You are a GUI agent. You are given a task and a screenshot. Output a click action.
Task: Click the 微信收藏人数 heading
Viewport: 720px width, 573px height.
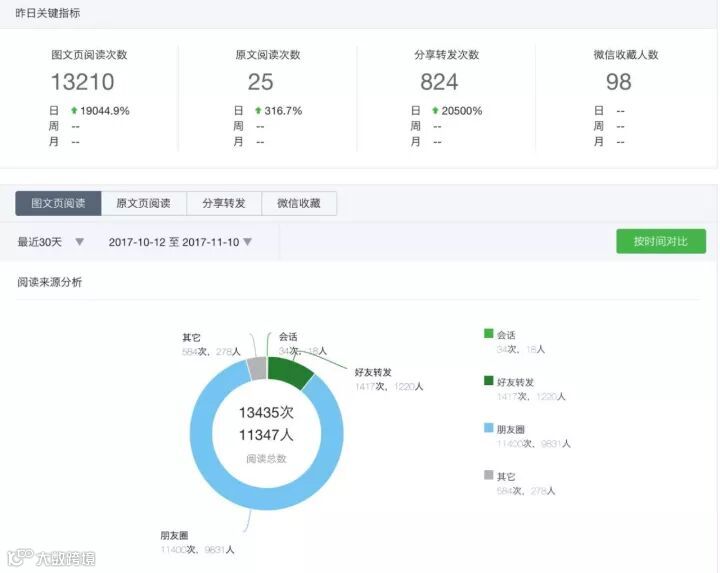click(x=626, y=55)
